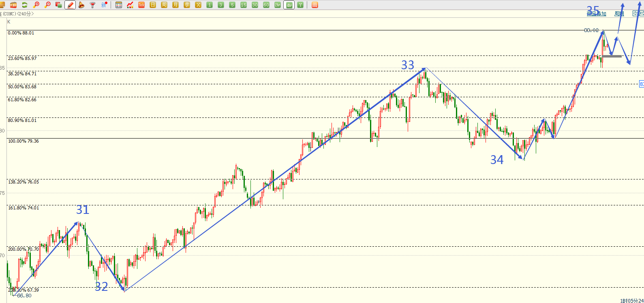
Task: Click the zoom in magnifier icon
Action: [x=36, y=5]
